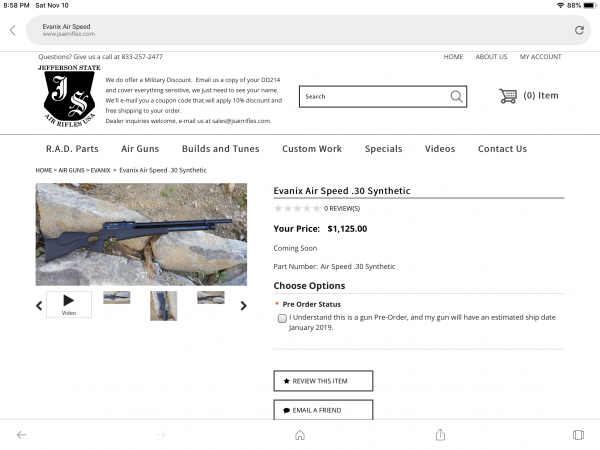The height and width of the screenshot is (450, 600).
Task: Go forward using bottom toolbar arrow
Action: click(x=161, y=435)
